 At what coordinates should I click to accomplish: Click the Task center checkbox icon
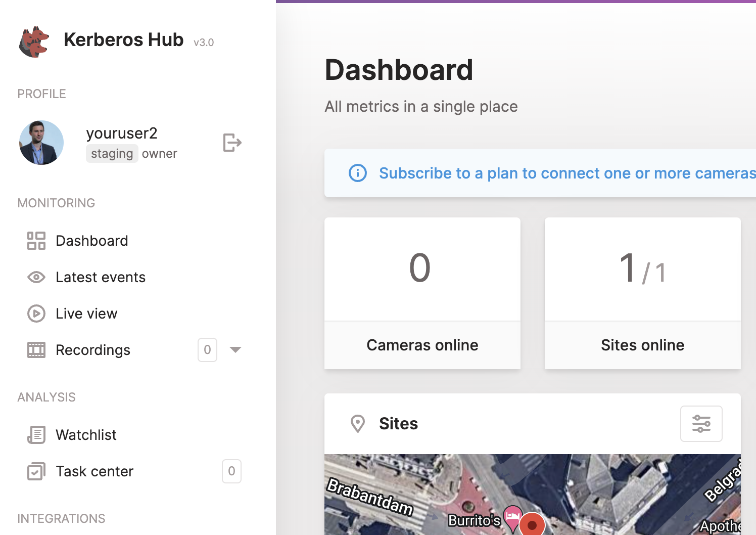(x=36, y=471)
